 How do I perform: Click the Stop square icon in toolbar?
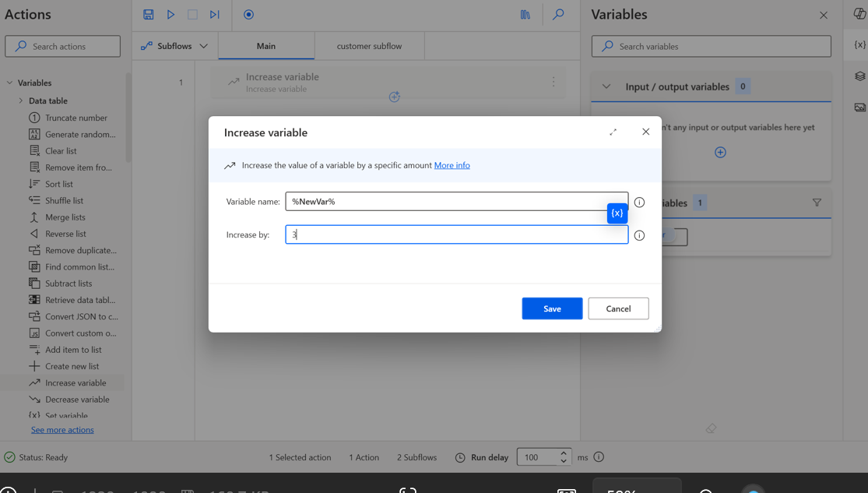click(192, 14)
